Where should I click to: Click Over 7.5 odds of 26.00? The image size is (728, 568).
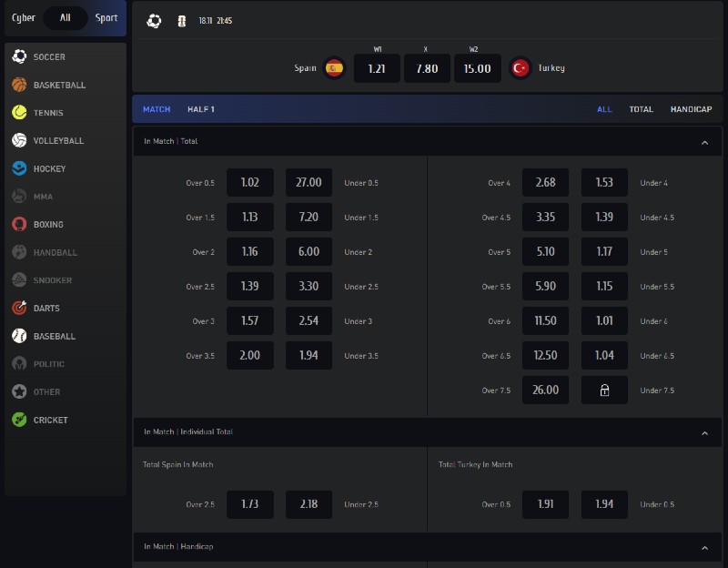point(545,390)
